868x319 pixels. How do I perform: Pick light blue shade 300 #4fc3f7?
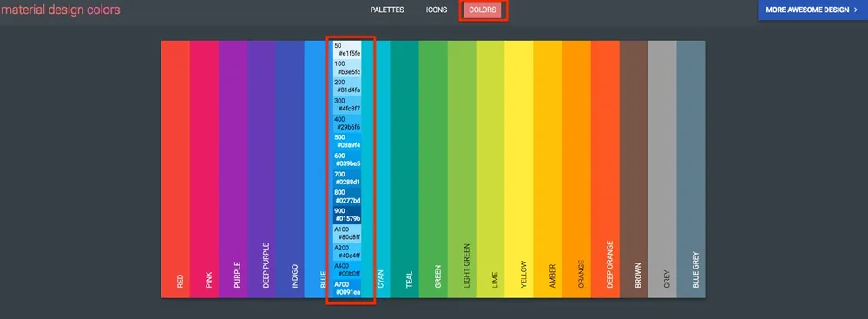coord(348,105)
